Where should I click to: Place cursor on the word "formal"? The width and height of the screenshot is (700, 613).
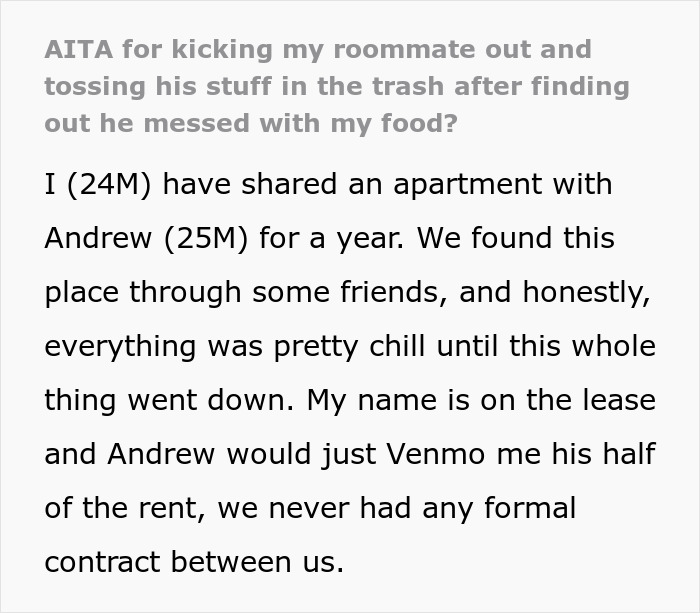coord(530,508)
